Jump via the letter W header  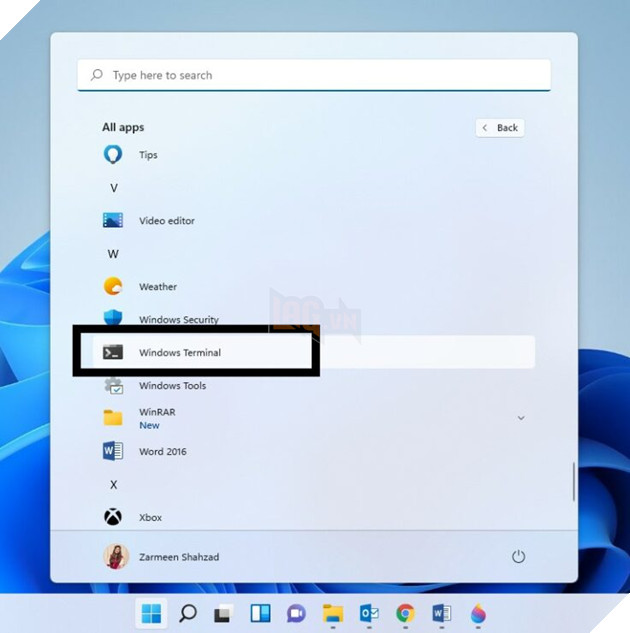pyautogui.click(x=113, y=254)
